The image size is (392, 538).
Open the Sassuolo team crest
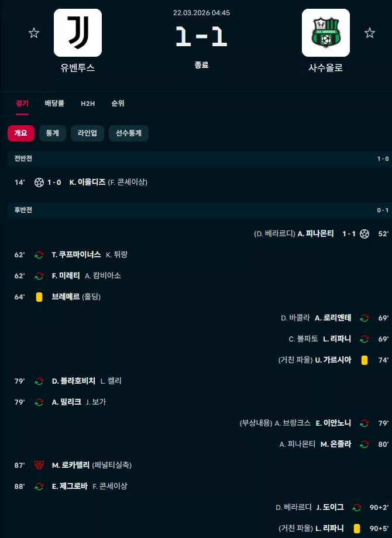tap(326, 33)
